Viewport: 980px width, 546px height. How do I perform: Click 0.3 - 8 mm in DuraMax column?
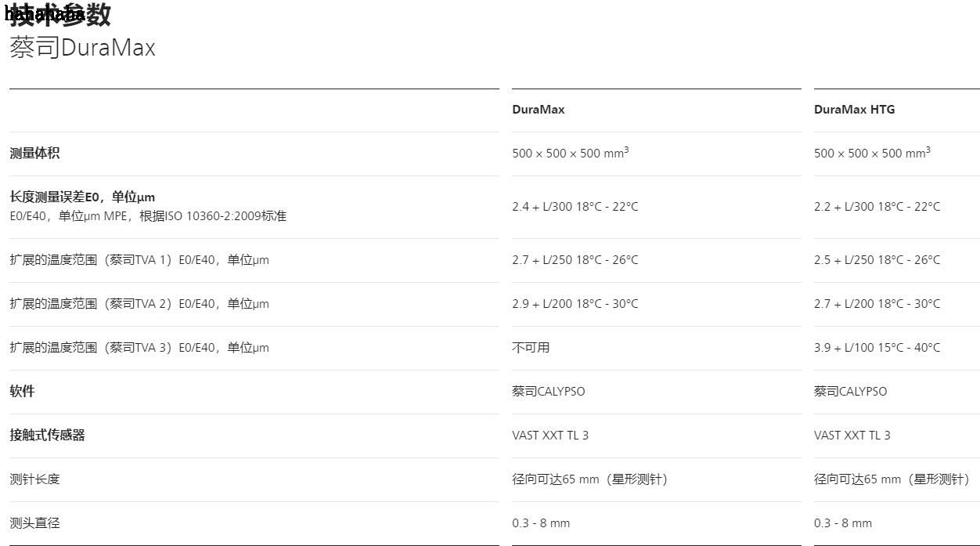pos(541,523)
